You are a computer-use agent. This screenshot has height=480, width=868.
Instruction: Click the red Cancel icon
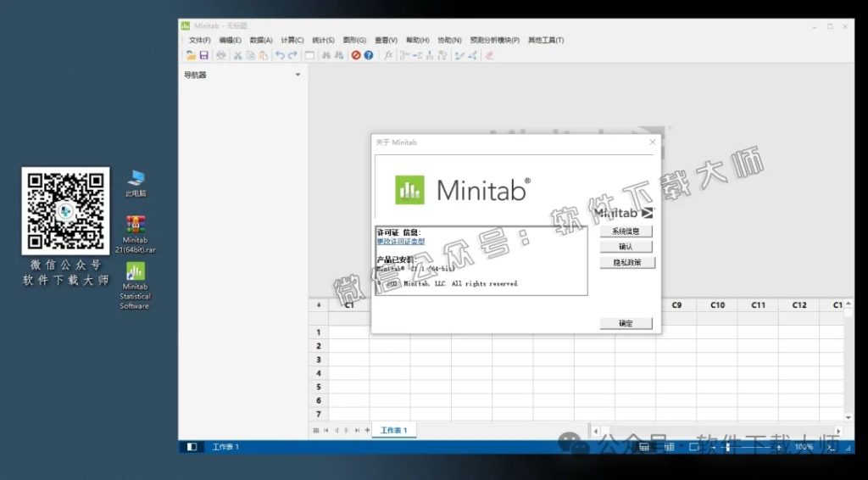tap(356, 55)
